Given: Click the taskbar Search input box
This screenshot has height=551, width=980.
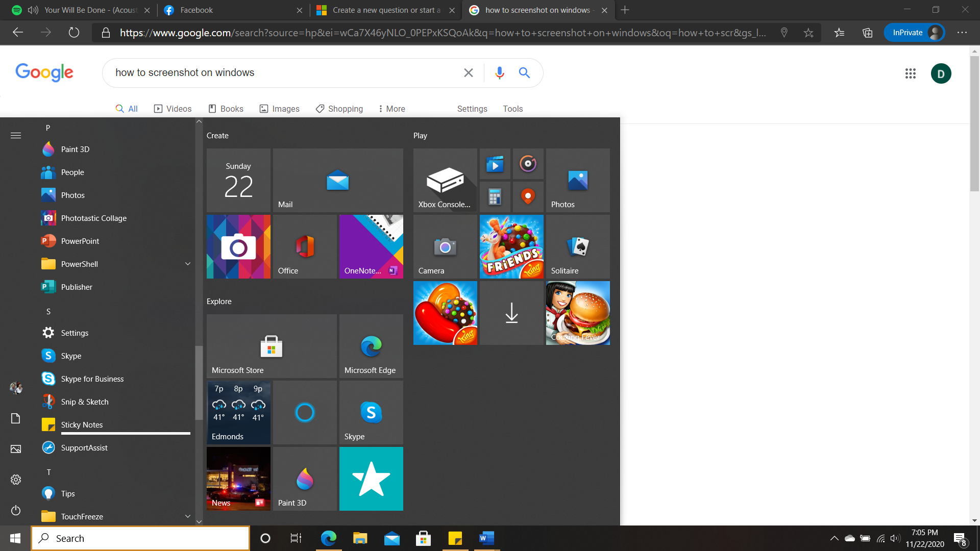Looking at the screenshot, I should (140, 538).
